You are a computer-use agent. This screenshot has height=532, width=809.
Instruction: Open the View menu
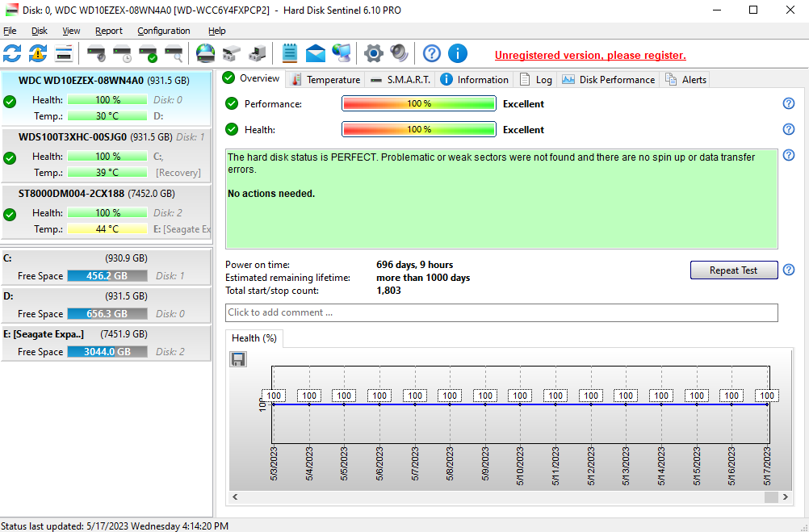[x=71, y=31]
